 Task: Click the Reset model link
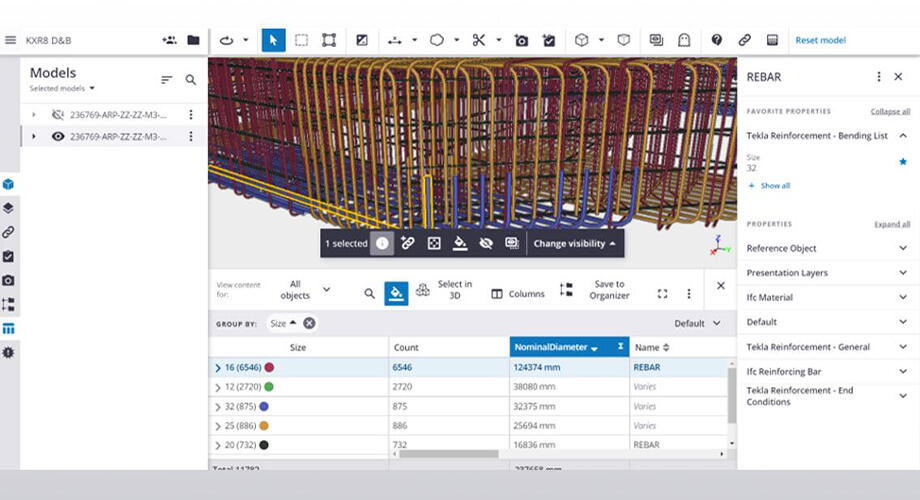click(820, 40)
